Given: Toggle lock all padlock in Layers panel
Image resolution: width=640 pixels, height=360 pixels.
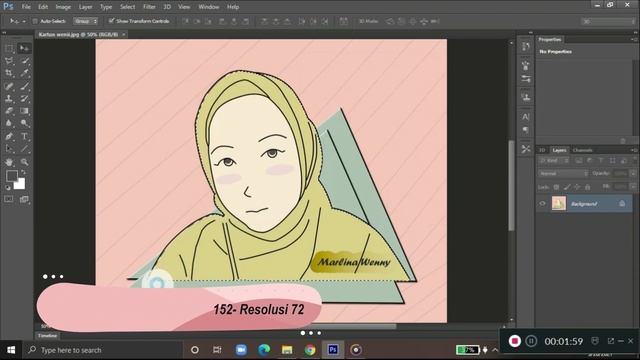Looking at the screenshot, I should click(x=587, y=187).
